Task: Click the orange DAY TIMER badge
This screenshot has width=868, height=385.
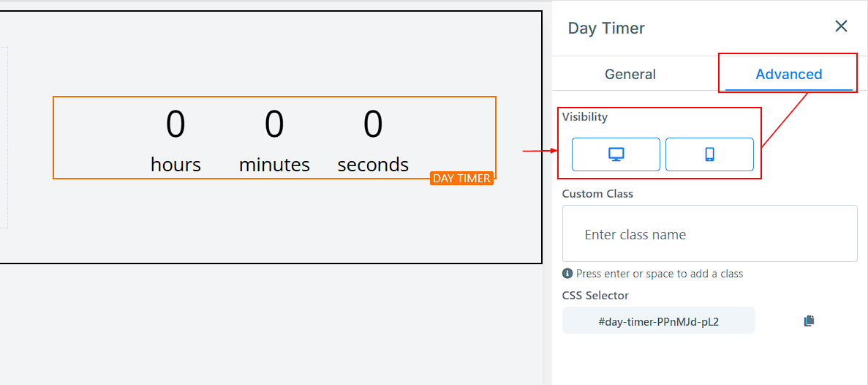Action: pyautogui.click(x=461, y=179)
